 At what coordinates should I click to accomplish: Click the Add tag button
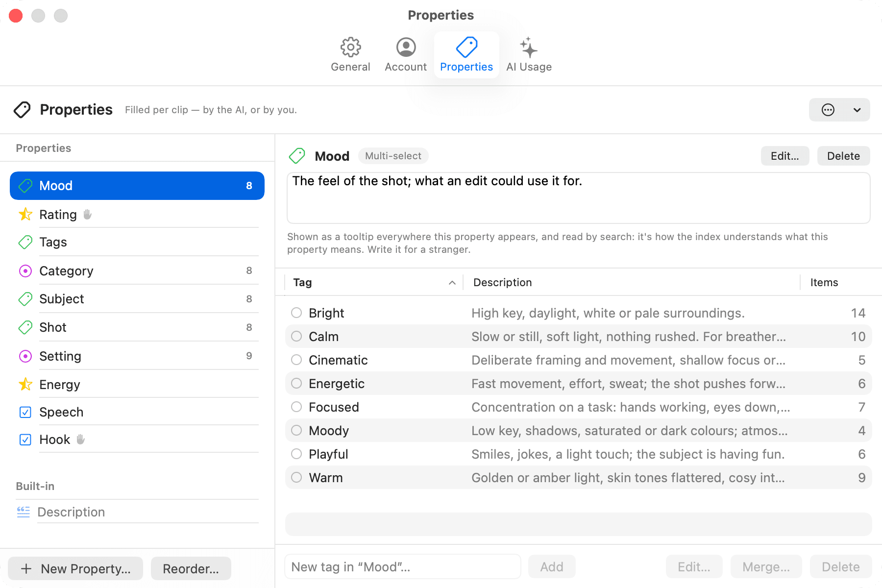551,567
